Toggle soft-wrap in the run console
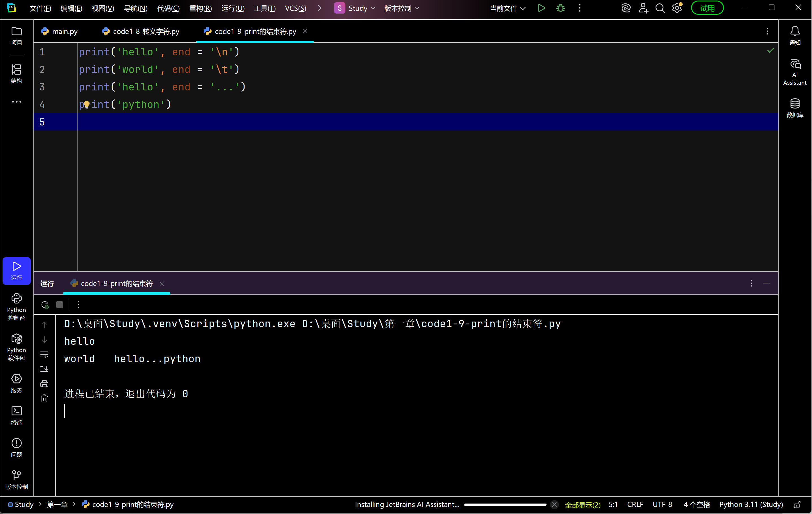The width and height of the screenshot is (812, 514). [44, 354]
